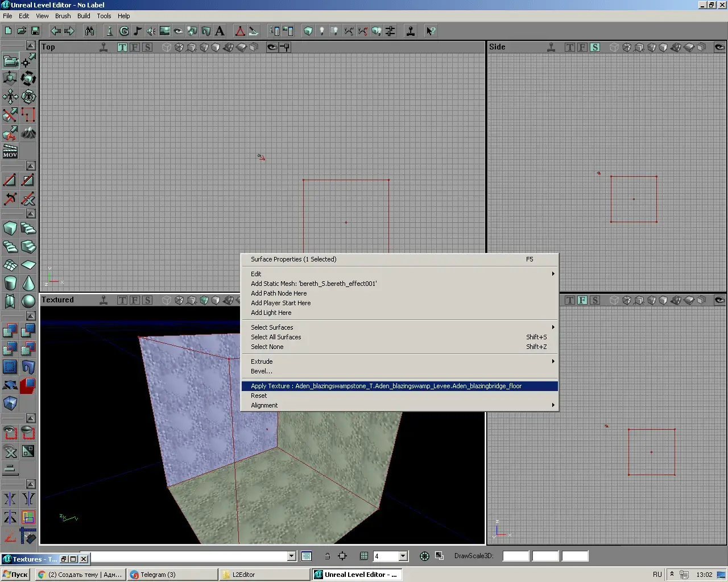Collapse the mirroring tools group arrow
Image resolution: width=728 pixels, height=582 pixels.
(x=31, y=484)
